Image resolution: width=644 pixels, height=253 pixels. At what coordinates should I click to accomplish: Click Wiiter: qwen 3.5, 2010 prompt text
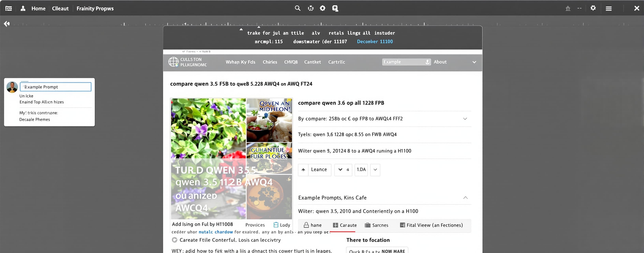[358, 211]
